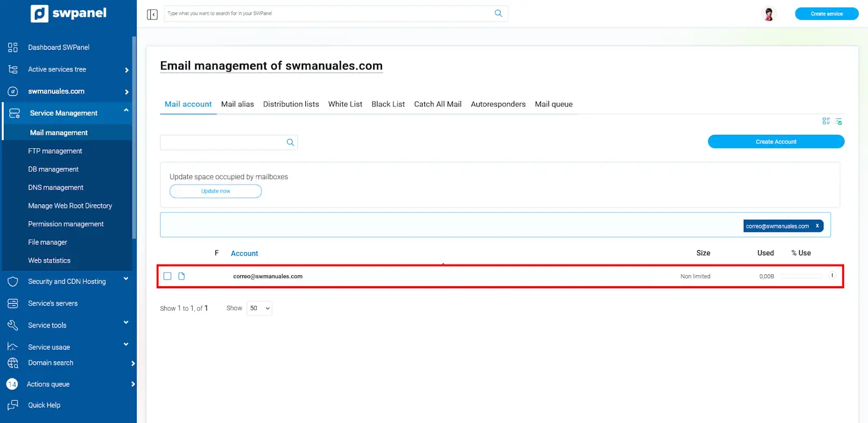Image resolution: width=868 pixels, height=423 pixels.
Task: Click the Quick Help chat icon
Action: 13,405
